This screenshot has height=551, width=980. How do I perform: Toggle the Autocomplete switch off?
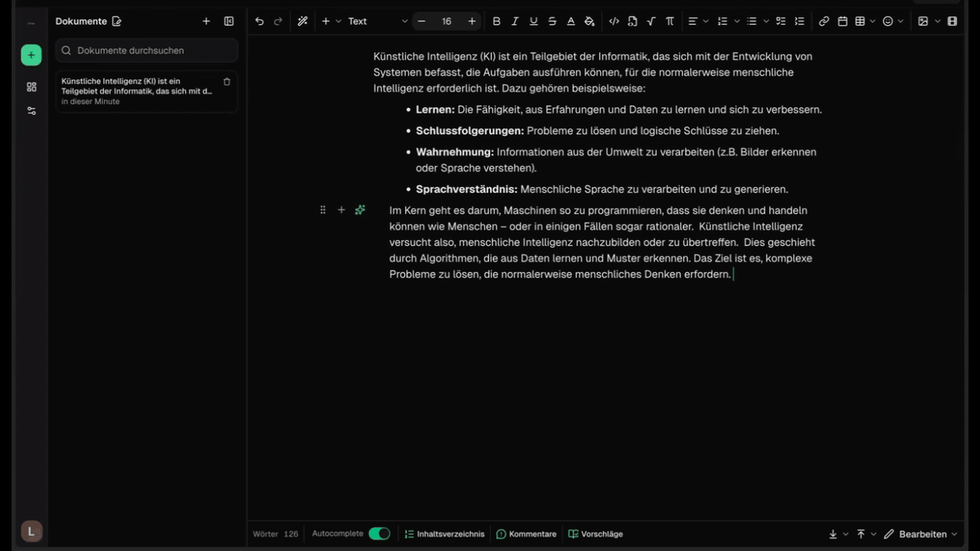pyautogui.click(x=379, y=534)
